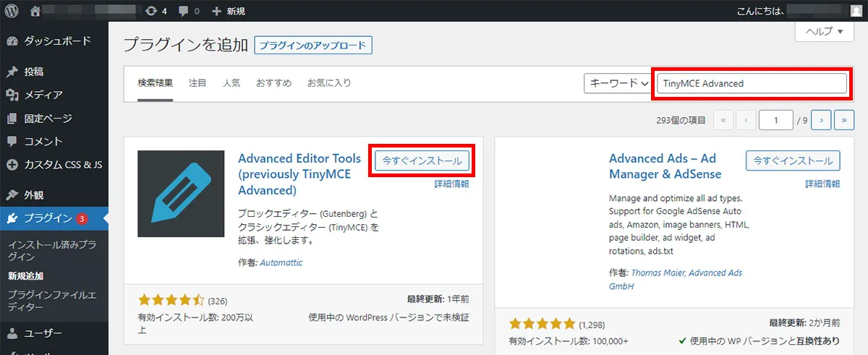Open comments bubble in admin bar
The width and height of the screenshot is (868, 355).
[x=188, y=11]
